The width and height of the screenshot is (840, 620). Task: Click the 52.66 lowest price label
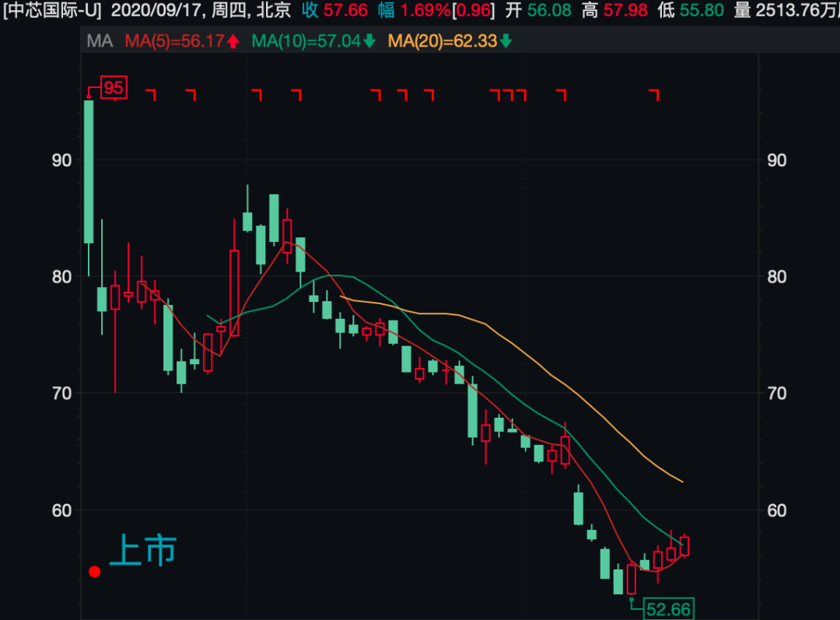(669, 609)
